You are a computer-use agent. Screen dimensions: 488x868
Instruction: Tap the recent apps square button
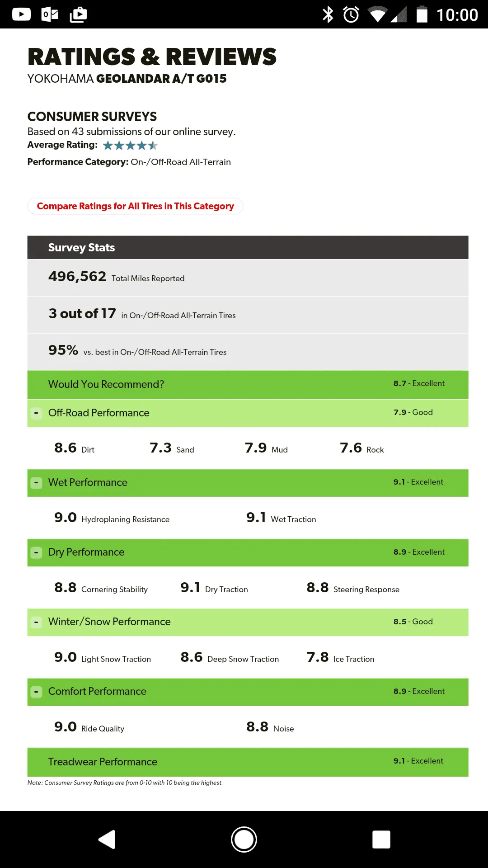tap(381, 840)
